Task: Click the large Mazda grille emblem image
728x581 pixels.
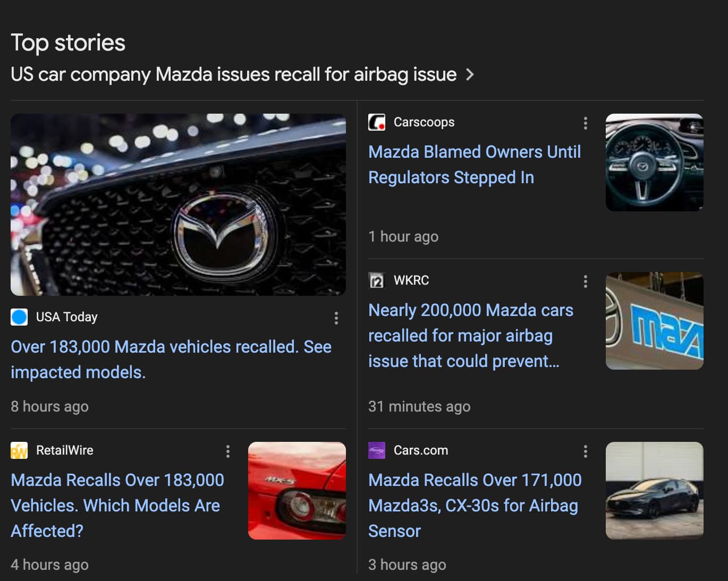Action: tap(178, 204)
